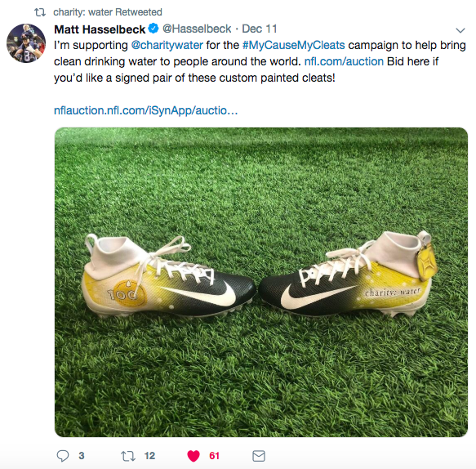Click the reply count 3
This screenshot has height=469, width=476.
tap(82, 456)
